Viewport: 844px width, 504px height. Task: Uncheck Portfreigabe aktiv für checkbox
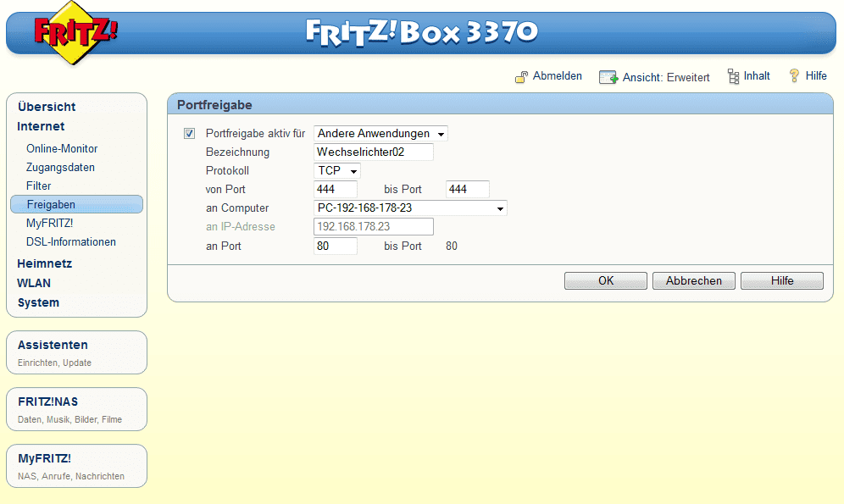(x=189, y=133)
